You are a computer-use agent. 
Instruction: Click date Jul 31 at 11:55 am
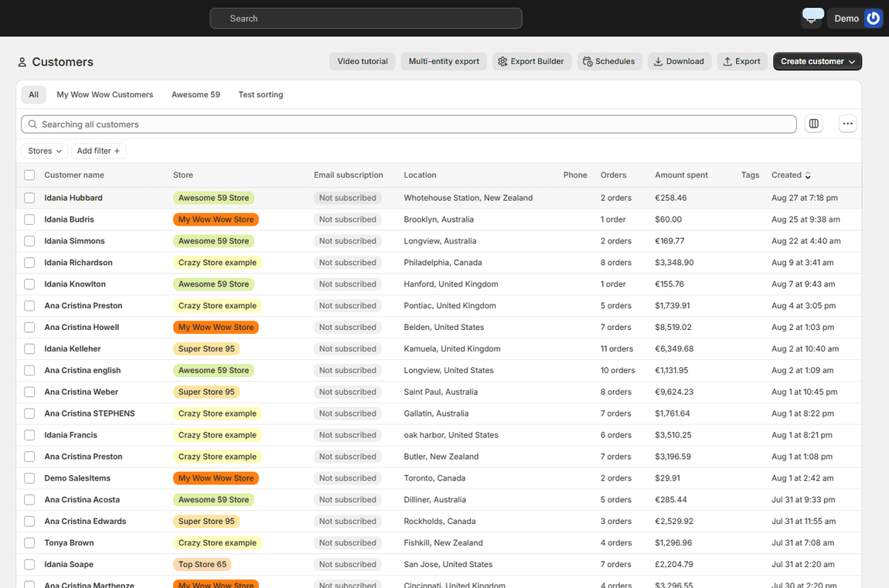[x=803, y=521]
